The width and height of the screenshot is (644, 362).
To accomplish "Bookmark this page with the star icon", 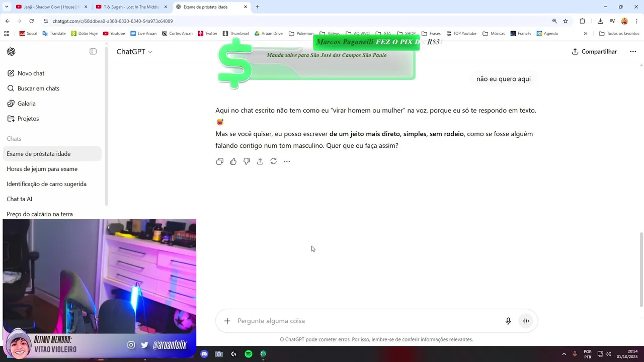I will [x=566, y=21].
